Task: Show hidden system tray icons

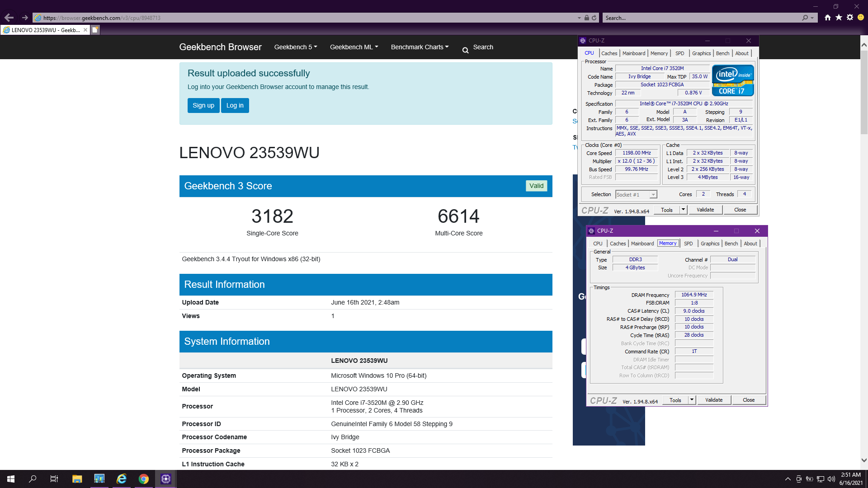Action: click(x=788, y=479)
